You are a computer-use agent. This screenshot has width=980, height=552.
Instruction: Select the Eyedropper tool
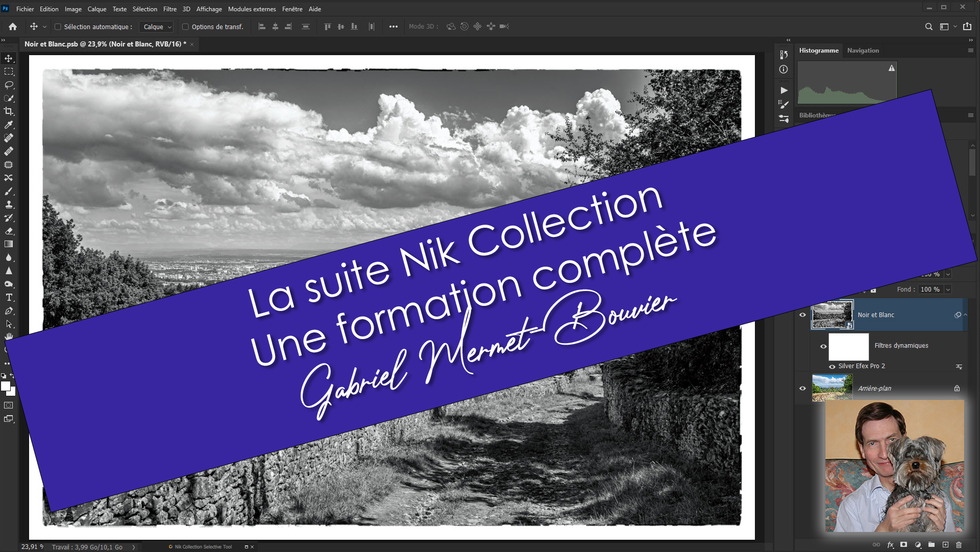pyautogui.click(x=9, y=125)
